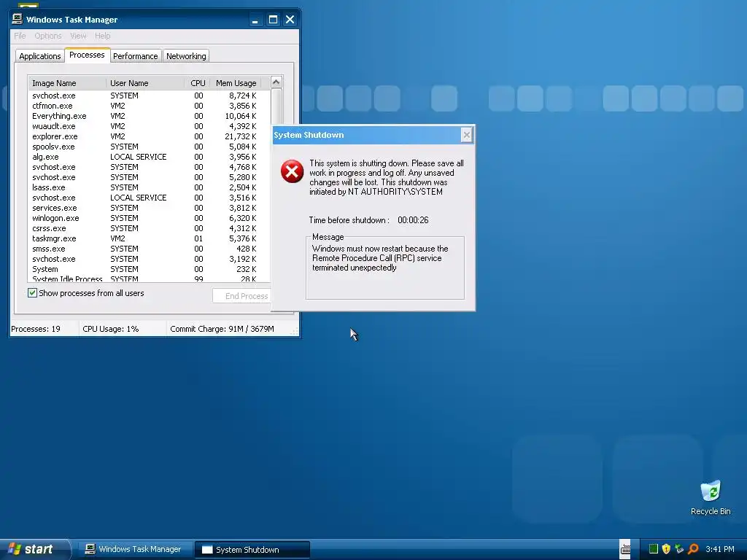Click Processes: 19 in the status bar
This screenshot has height=560, width=747.
click(36, 329)
